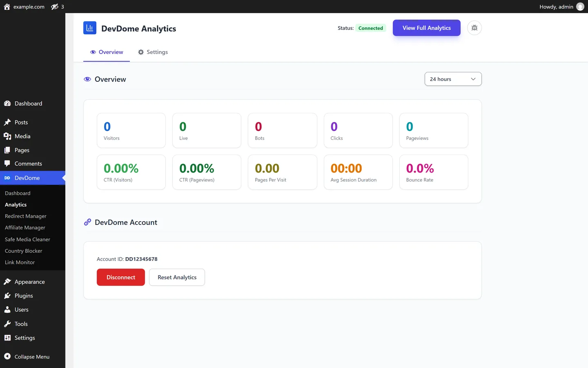
Task: Click the Posts pushpin icon
Action: [7, 122]
